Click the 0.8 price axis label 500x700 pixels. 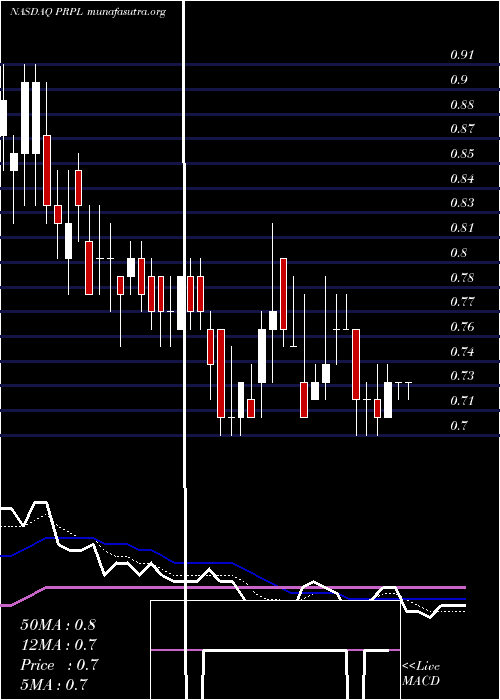point(458,253)
